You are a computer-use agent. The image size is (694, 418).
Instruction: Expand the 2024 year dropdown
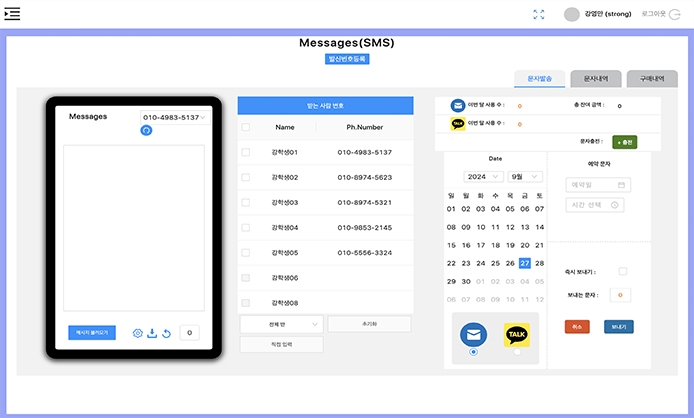[x=483, y=176]
